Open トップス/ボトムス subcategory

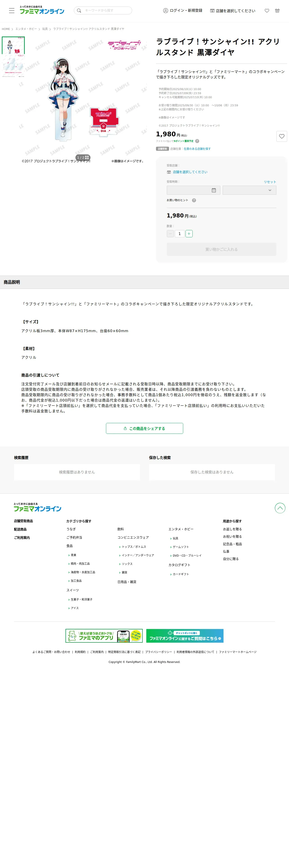(x=134, y=546)
